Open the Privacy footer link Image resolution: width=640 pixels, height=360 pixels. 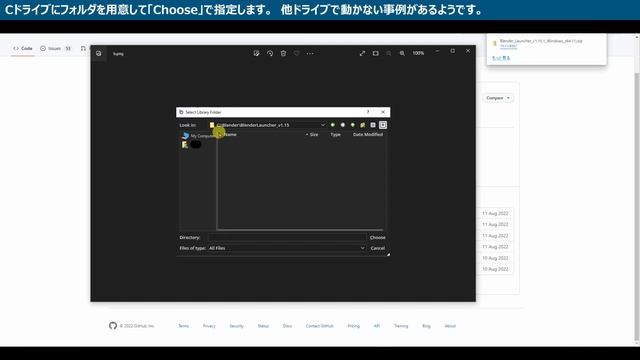click(x=209, y=326)
